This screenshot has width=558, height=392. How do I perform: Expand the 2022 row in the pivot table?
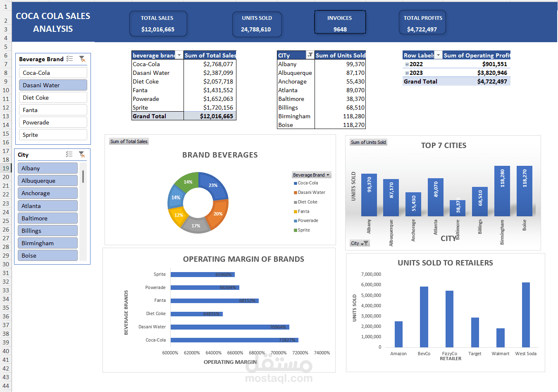[406, 64]
